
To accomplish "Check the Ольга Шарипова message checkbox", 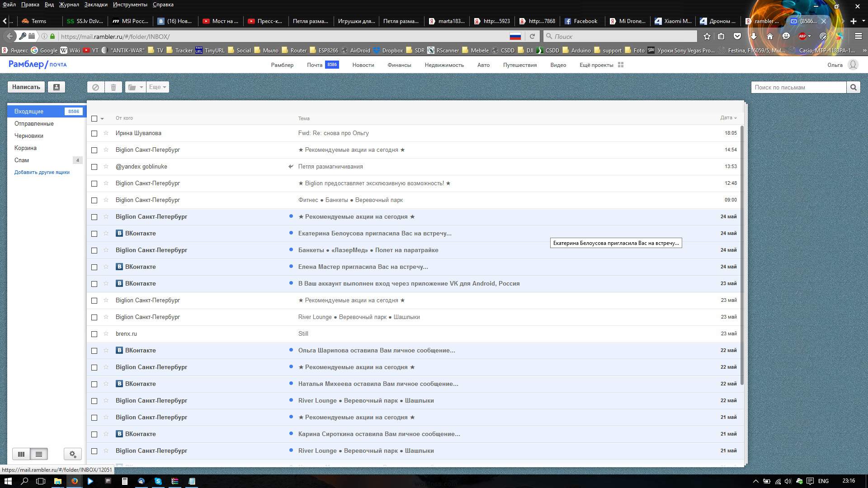I will [x=94, y=351].
